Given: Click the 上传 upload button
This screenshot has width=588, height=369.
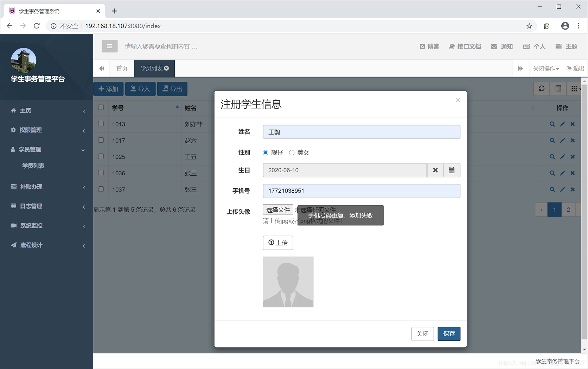Looking at the screenshot, I should [x=278, y=243].
